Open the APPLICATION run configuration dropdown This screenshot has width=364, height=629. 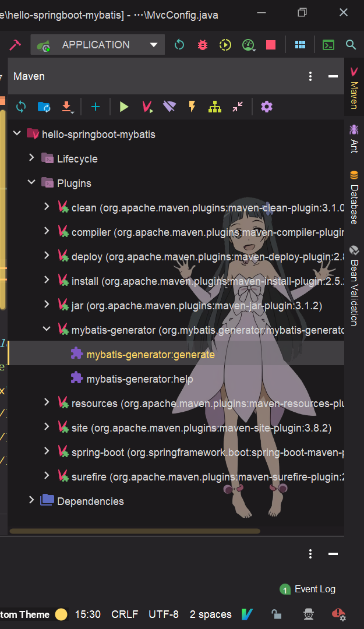[97, 44]
